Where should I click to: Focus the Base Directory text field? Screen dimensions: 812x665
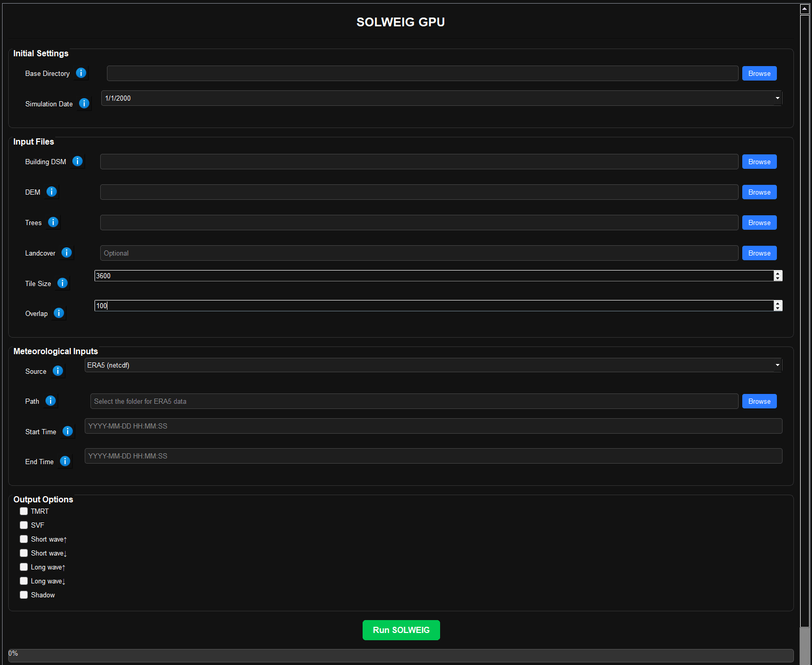423,73
